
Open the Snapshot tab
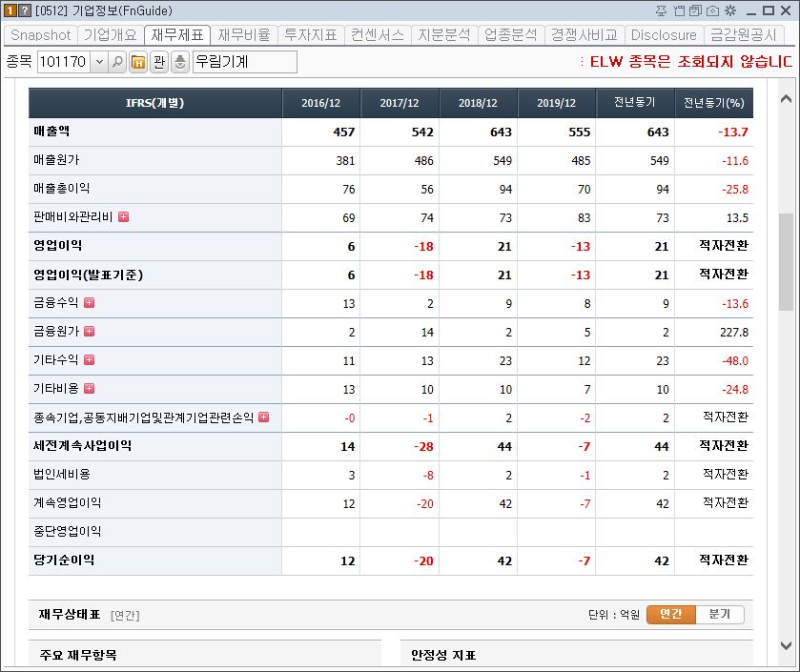click(x=39, y=35)
